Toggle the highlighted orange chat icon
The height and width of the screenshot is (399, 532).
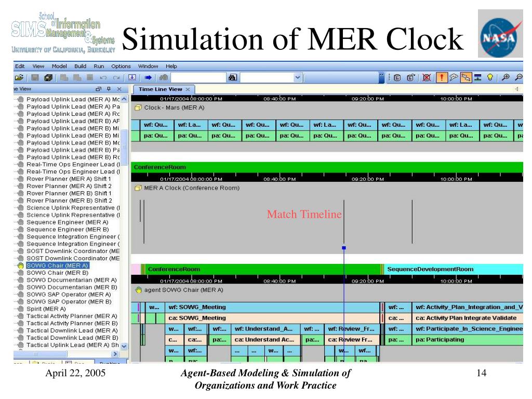click(466, 78)
